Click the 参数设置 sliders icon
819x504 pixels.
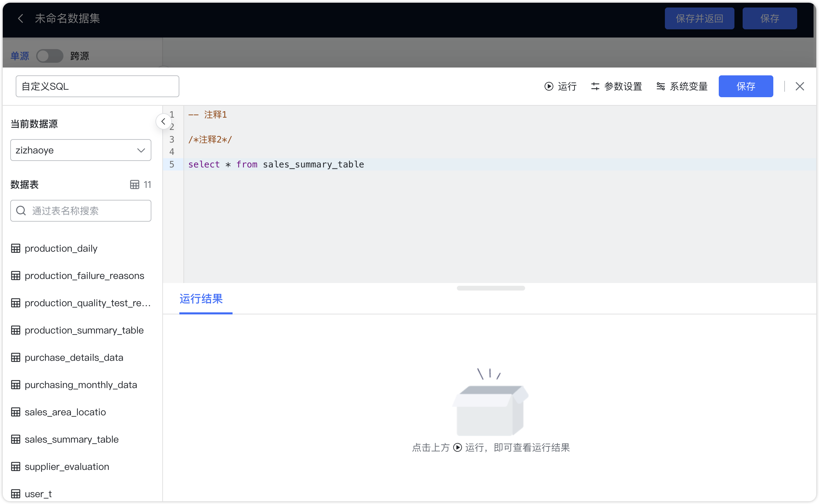tap(595, 86)
